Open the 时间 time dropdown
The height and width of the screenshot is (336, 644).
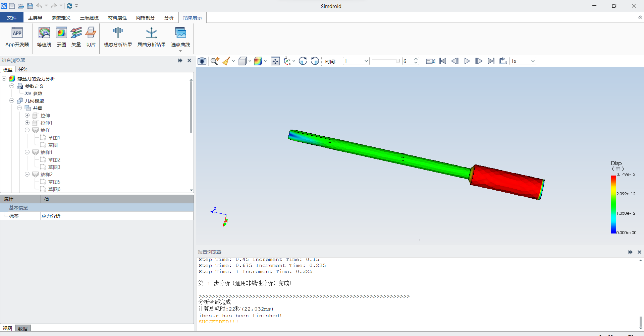[356, 61]
